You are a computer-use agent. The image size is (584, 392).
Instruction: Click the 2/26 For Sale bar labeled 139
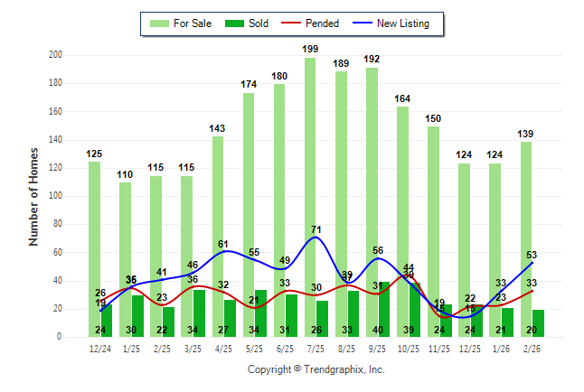pos(526,226)
